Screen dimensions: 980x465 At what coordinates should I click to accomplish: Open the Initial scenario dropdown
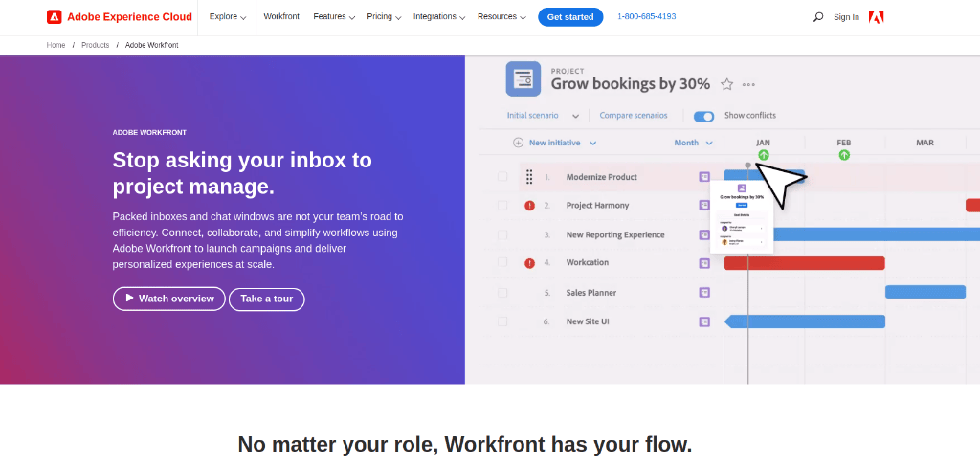coord(544,116)
